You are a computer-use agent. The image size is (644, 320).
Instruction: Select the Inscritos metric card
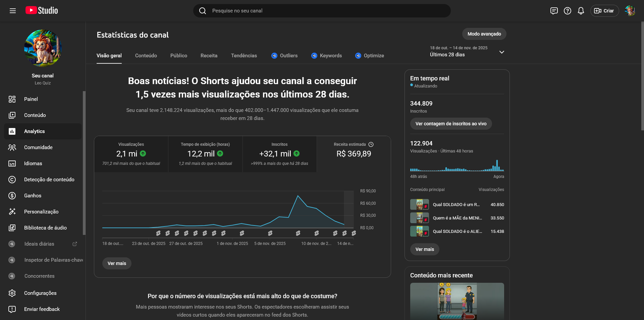pyautogui.click(x=279, y=154)
